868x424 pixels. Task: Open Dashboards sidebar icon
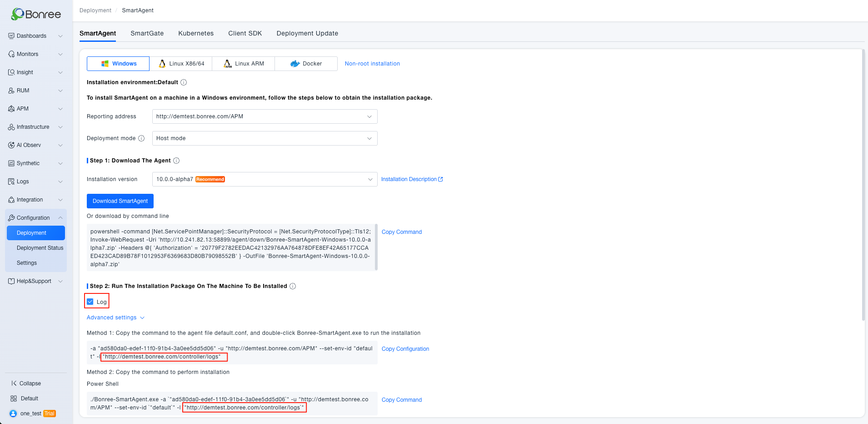tap(11, 36)
